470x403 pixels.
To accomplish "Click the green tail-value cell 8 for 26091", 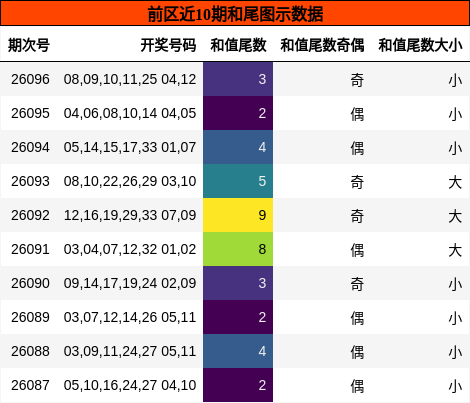I will [x=238, y=249].
